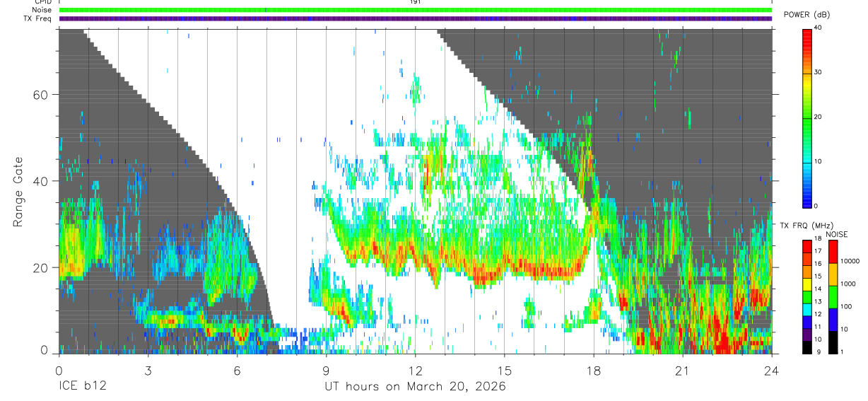Click the 12 tick on UT hours axis
Image resolution: width=868 pixels, height=401 pixels.
pos(415,370)
